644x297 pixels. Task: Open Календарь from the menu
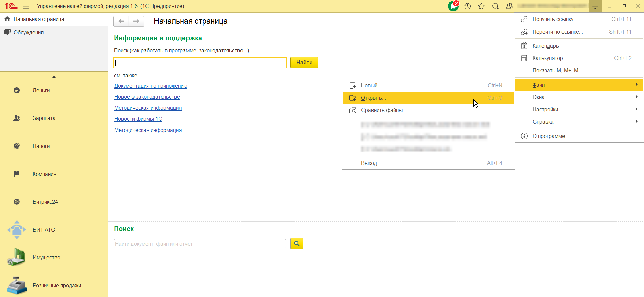(579, 46)
